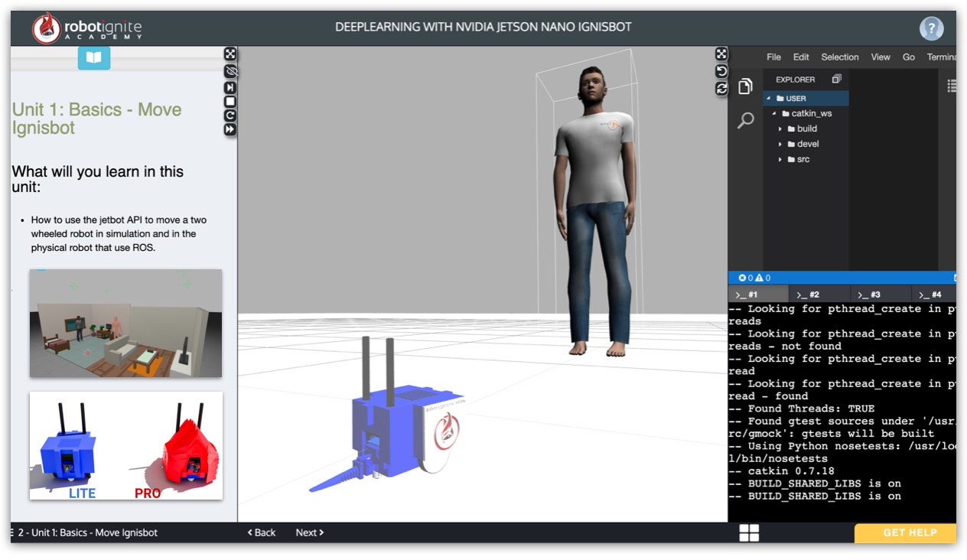Click the Next navigation button
Screen dimensions: 967x560
pyautogui.click(x=310, y=532)
